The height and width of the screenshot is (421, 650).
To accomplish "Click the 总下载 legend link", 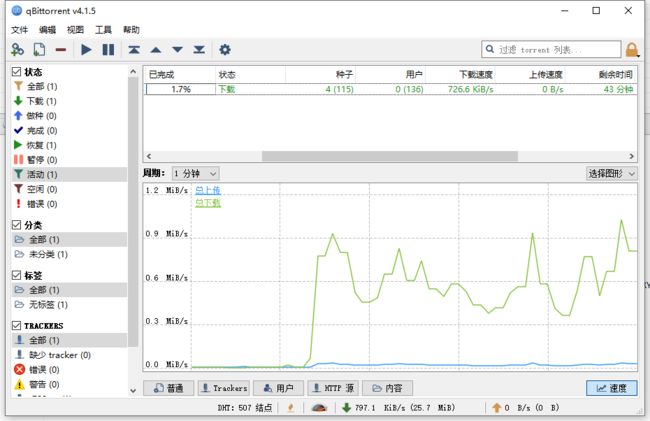I will click(208, 203).
